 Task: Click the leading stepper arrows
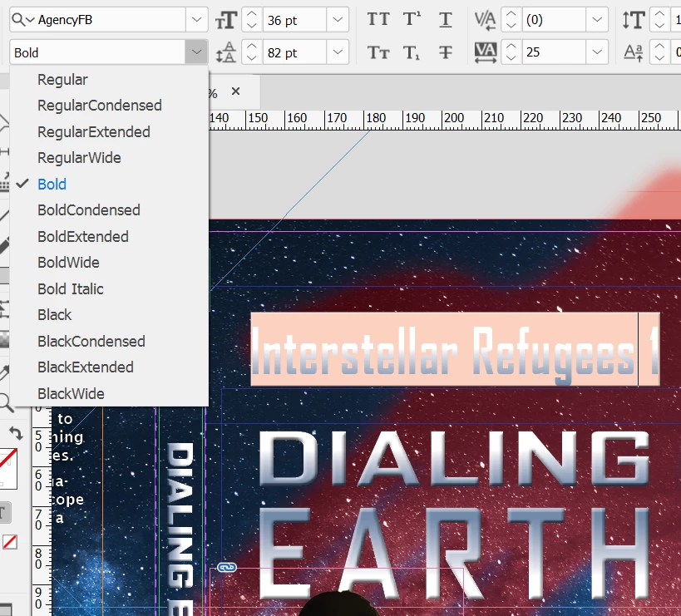[x=251, y=52]
